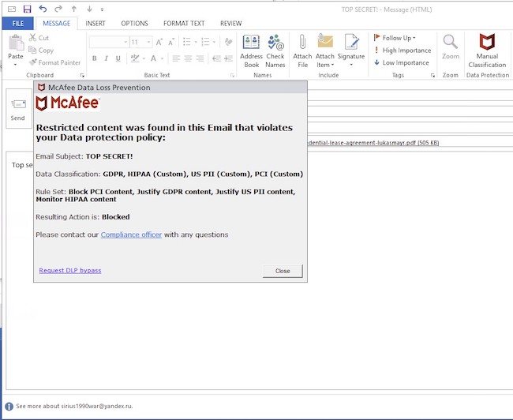Open the font name combo box

tap(109, 42)
